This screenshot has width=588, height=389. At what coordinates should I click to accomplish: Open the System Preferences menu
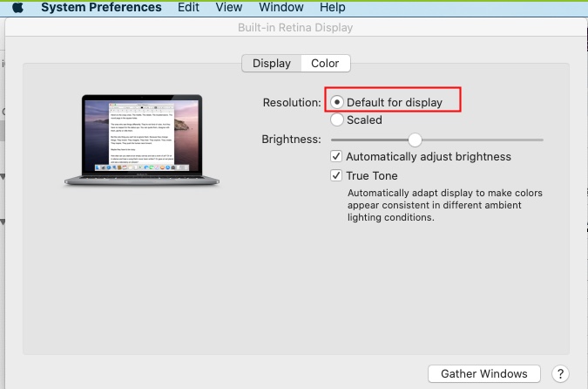101,8
